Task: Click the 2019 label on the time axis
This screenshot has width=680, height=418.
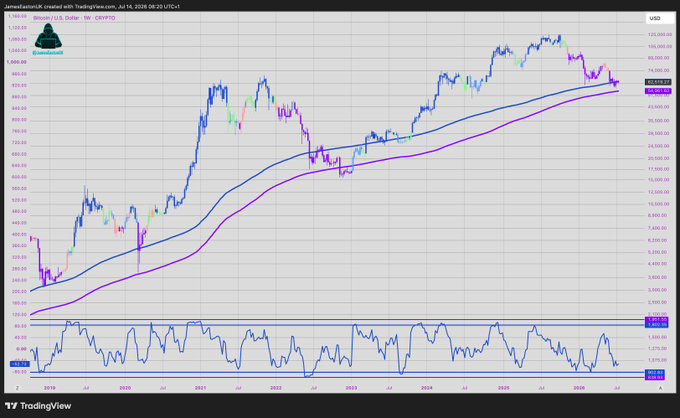Action: tap(49, 388)
